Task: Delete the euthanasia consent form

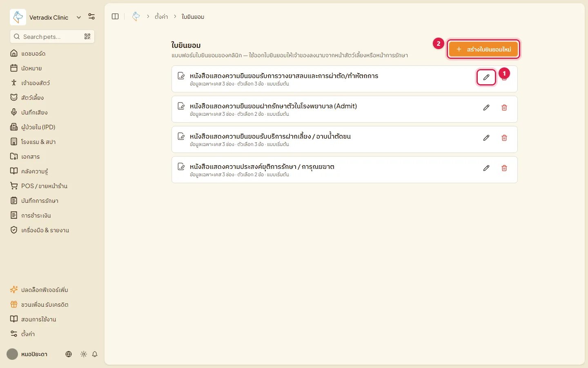Action: click(x=504, y=168)
